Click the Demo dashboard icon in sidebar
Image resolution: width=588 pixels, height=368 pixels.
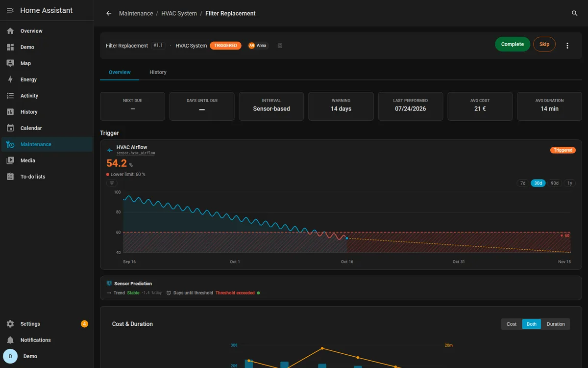pos(10,47)
